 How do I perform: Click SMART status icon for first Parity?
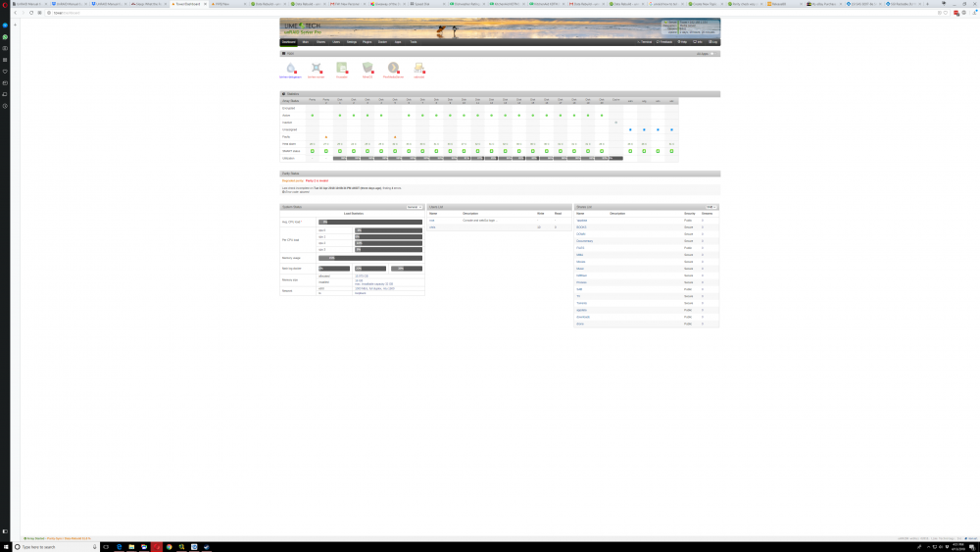point(313,151)
